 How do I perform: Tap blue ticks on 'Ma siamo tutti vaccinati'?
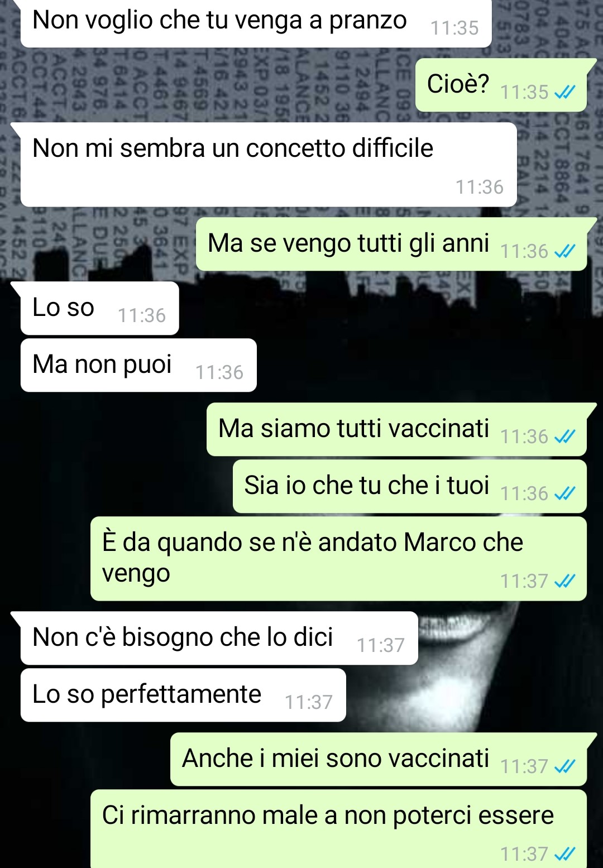pyautogui.click(x=564, y=437)
